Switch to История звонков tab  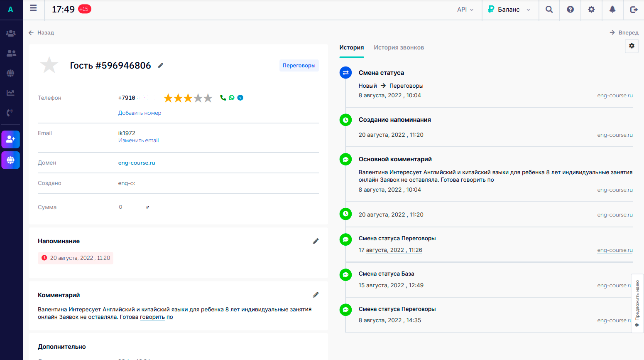[x=399, y=47]
